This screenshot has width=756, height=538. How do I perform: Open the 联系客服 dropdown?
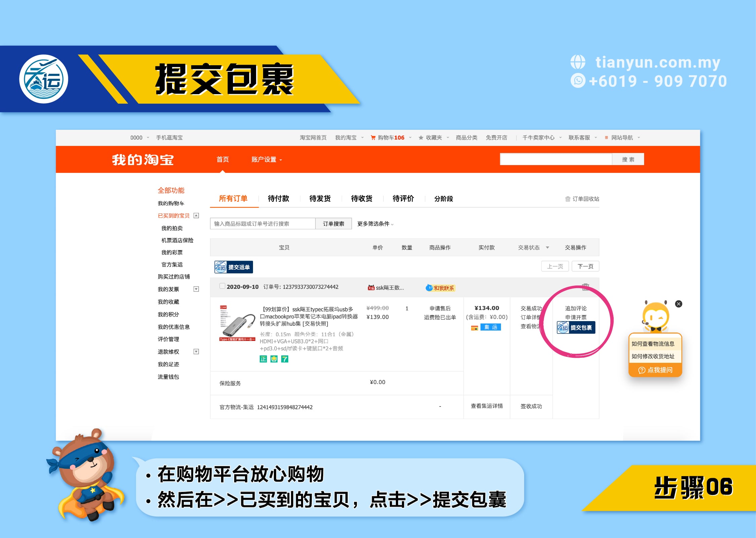coord(583,138)
